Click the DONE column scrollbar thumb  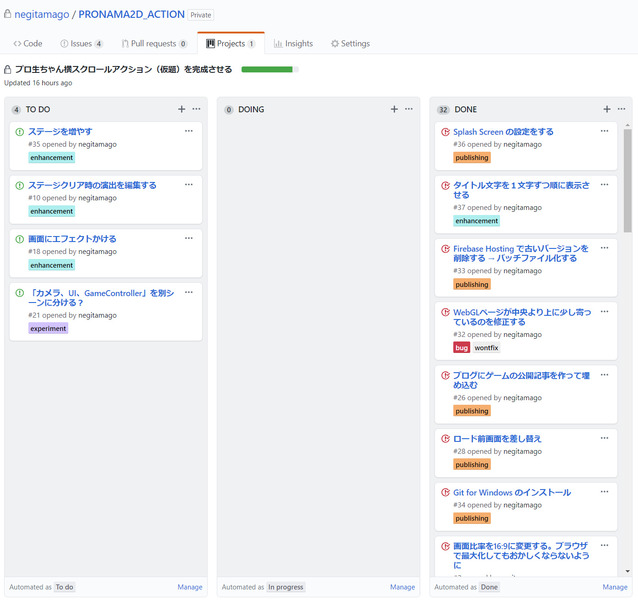pos(627,181)
